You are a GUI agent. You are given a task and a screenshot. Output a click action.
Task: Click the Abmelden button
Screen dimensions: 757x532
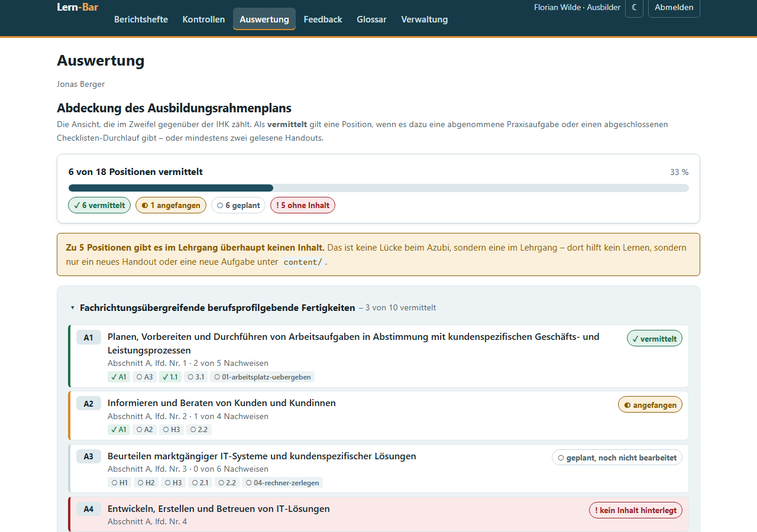[x=674, y=8]
